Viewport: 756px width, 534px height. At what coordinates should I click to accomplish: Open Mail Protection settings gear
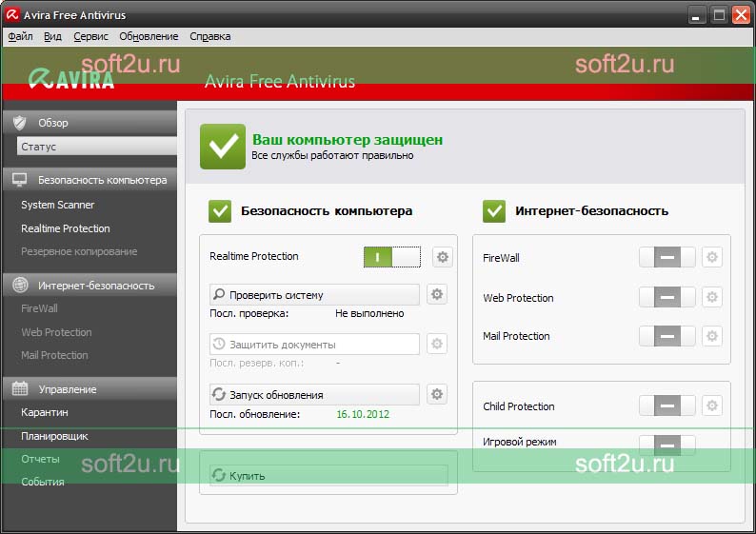(711, 336)
